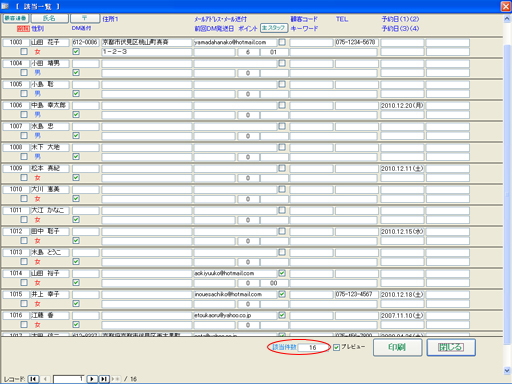Click name field 松本 真紀
The image size is (512, 384).
point(50,168)
